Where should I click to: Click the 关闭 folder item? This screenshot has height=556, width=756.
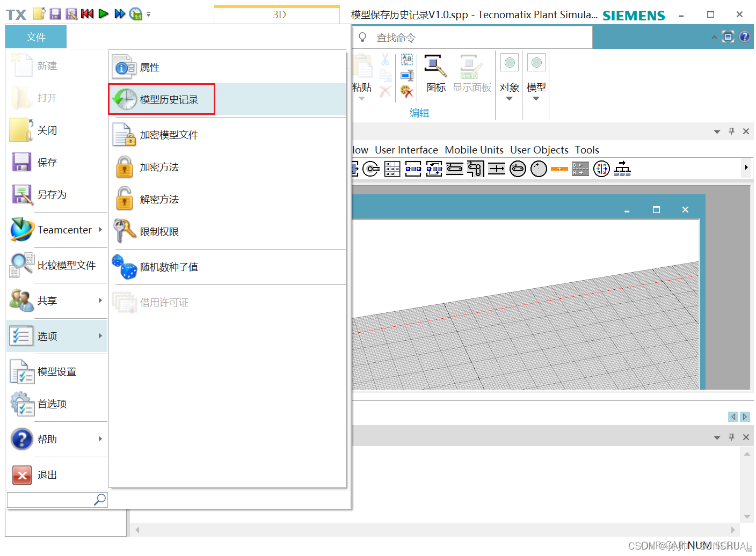[x=57, y=130]
